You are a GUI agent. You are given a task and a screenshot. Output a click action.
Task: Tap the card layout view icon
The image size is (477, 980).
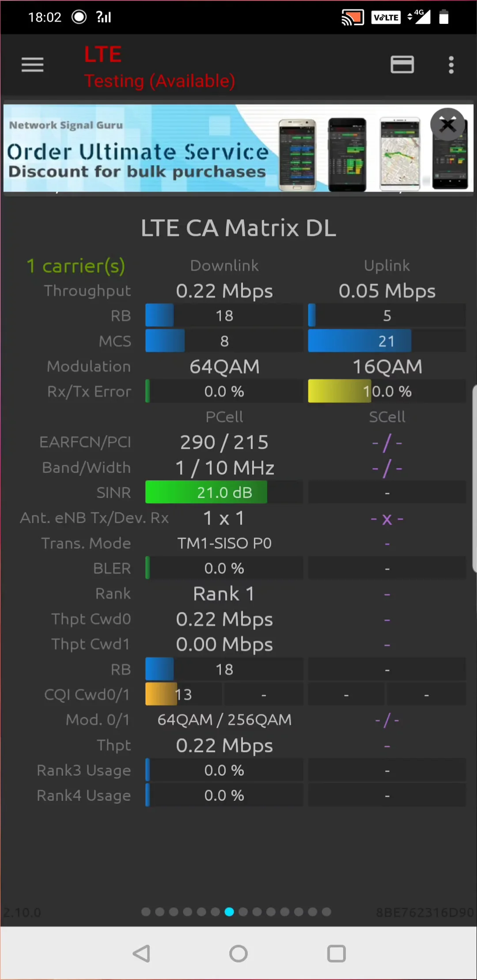402,65
